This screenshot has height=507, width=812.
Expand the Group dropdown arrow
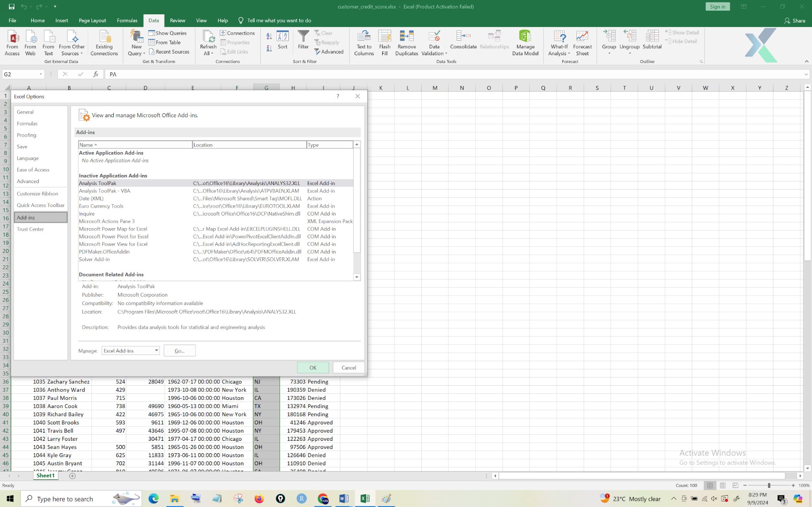coord(609,54)
